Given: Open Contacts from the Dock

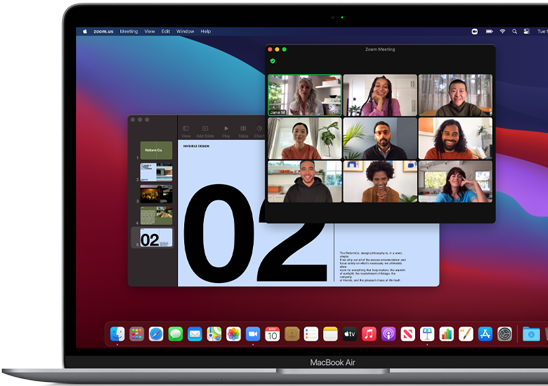Looking at the screenshot, I should (x=292, y=334).
